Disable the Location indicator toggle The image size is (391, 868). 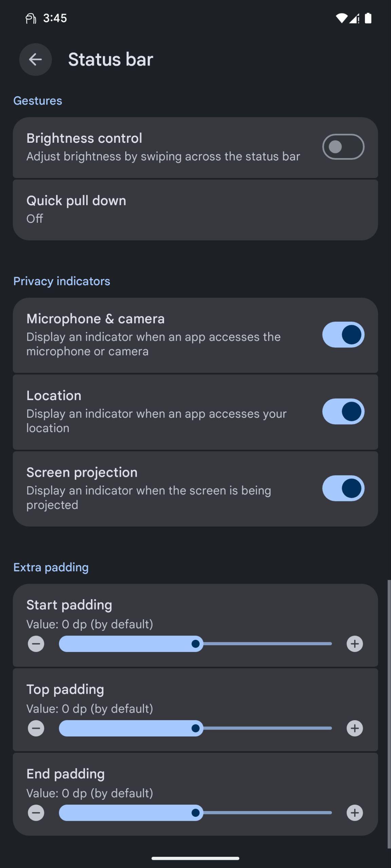(343, 411)
